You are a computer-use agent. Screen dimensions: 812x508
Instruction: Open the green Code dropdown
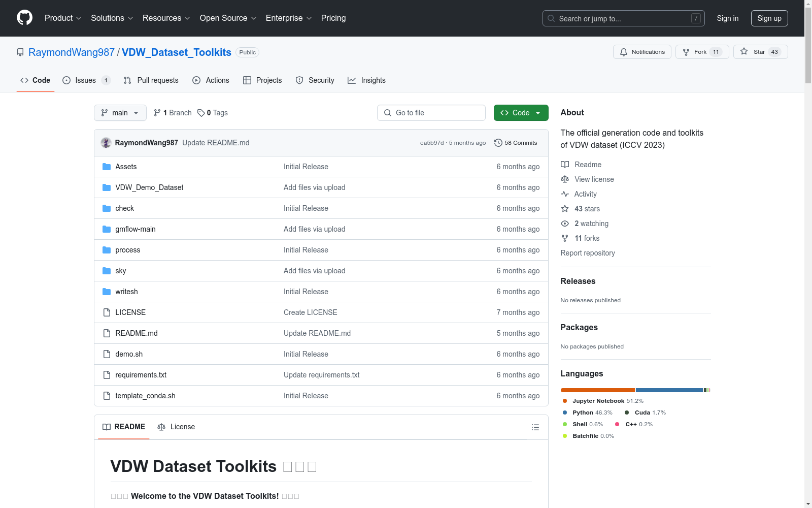(521, 113)
